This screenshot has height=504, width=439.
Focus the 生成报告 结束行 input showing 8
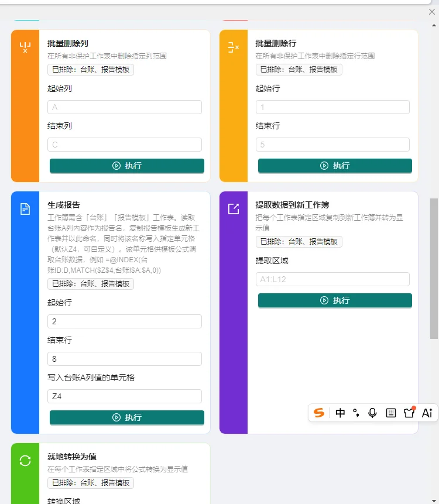click(125, 359)
